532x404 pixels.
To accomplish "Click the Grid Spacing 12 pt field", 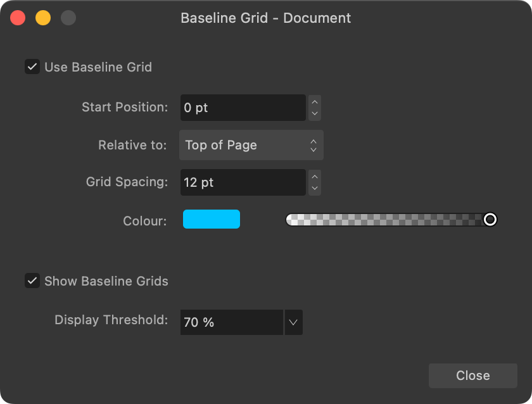I will click(x=243, y=182).
